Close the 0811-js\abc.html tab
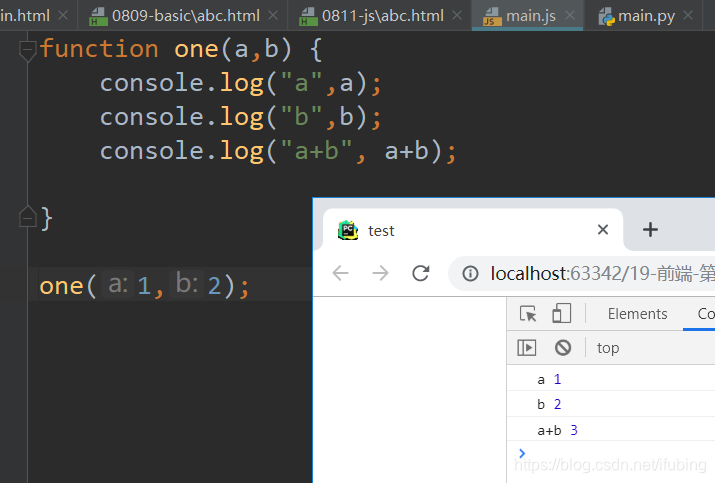The image size is (715, 483). point(456,16)
